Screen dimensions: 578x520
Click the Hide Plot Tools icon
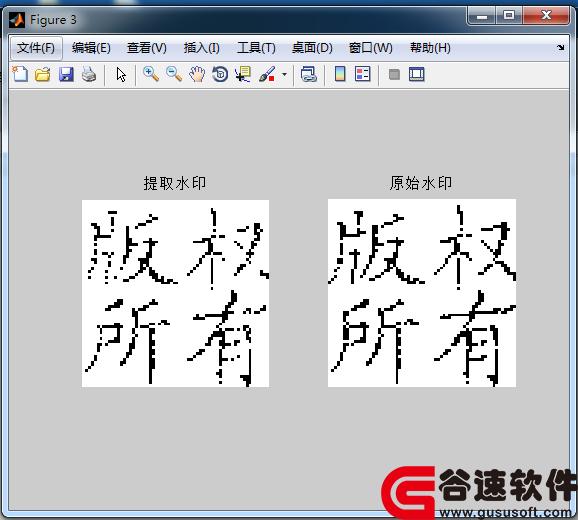[x=394, y=75]
